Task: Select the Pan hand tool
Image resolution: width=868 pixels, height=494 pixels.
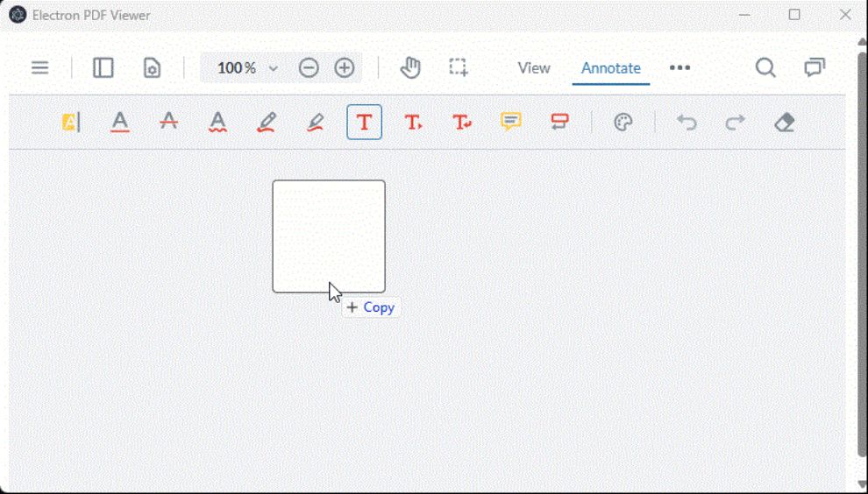Action: [410, 68]
